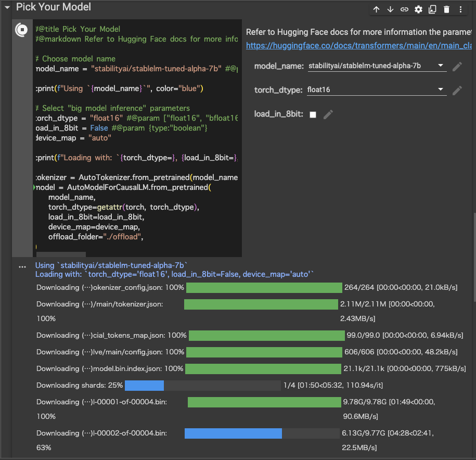Click the "# Choose model name" comment
The image size is (476, 460).
pos(75,59)
